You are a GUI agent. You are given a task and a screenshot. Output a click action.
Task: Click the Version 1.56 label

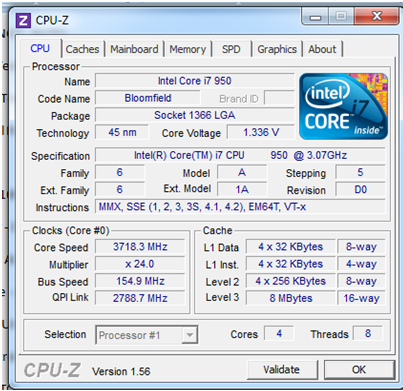coord(121,371)
